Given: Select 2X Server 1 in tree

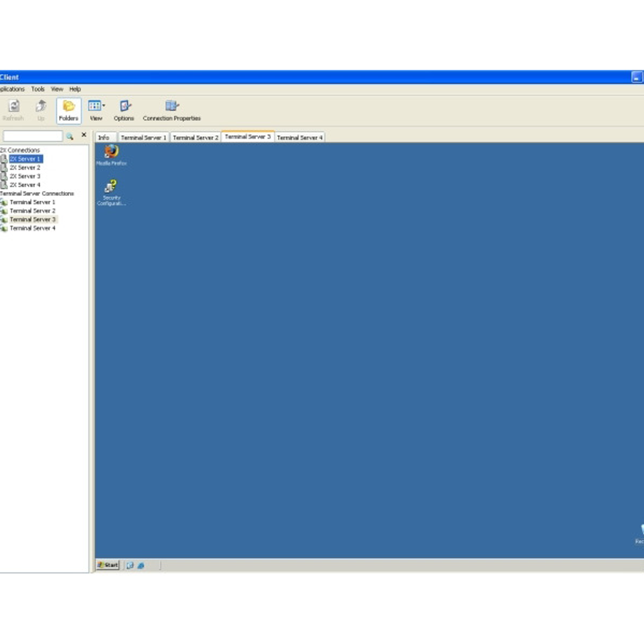Looking at the screenshot, I should (25, 159).
